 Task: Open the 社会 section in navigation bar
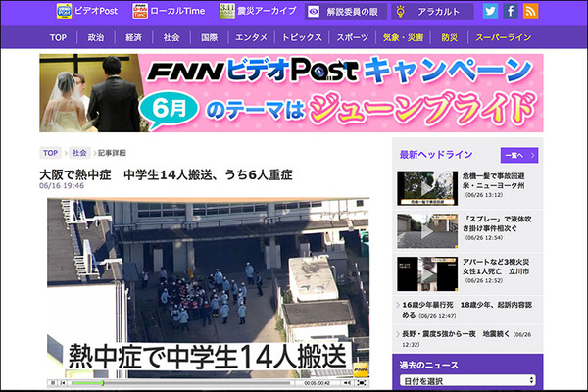point(171,37)
